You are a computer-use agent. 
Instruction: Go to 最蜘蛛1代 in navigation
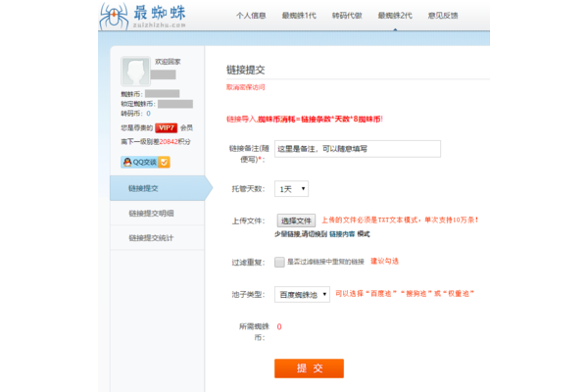pos(299,17)
